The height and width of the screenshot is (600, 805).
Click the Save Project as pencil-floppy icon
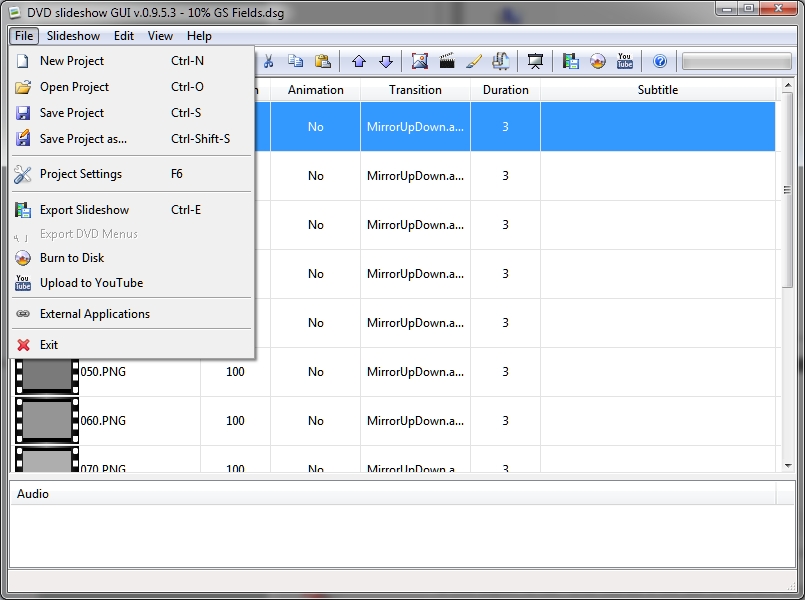click(x=23, y=139)
